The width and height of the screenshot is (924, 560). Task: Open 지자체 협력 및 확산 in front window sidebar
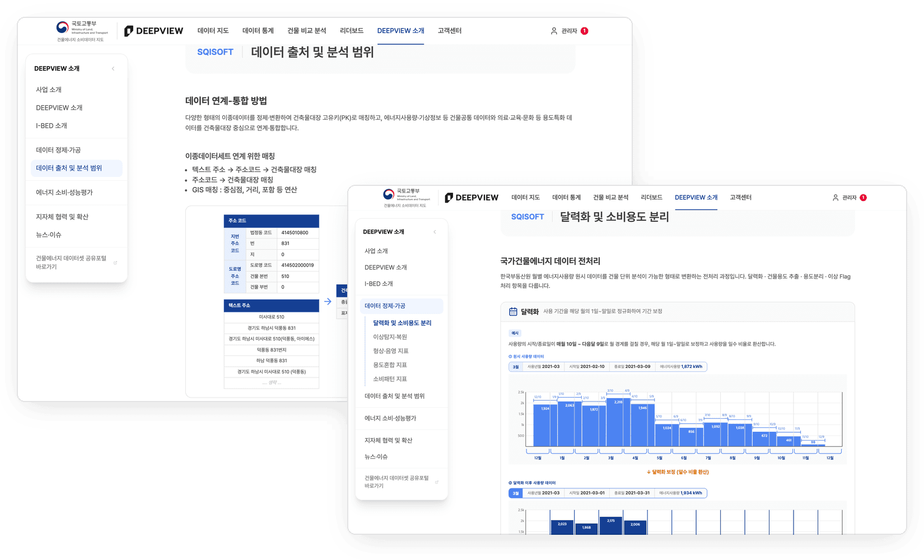pos(388,440)
